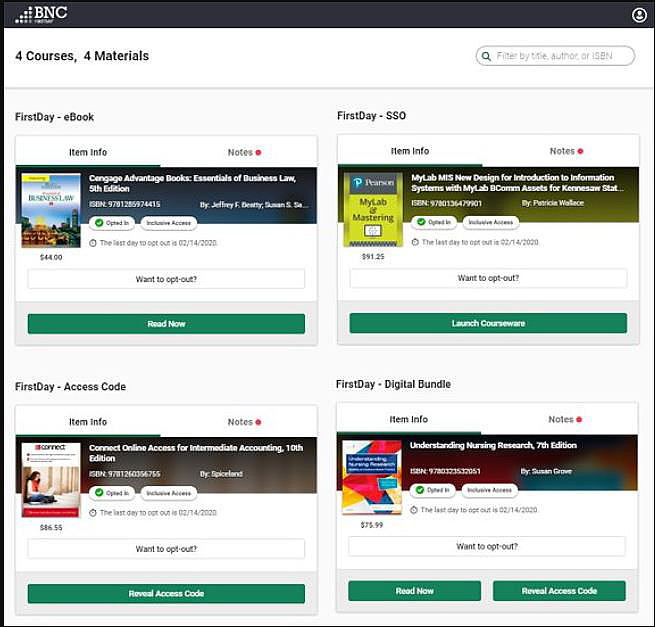This screenshot has height=627, width=655.
Task: Click Inclusive Access tag on Business Law book
Action: [x=169, y=223]
